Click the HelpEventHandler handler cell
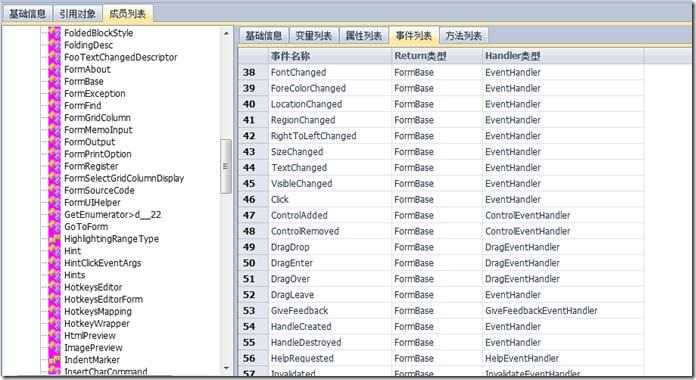The image size is (696, 380). pyautogui.click(x=563, y=358)
